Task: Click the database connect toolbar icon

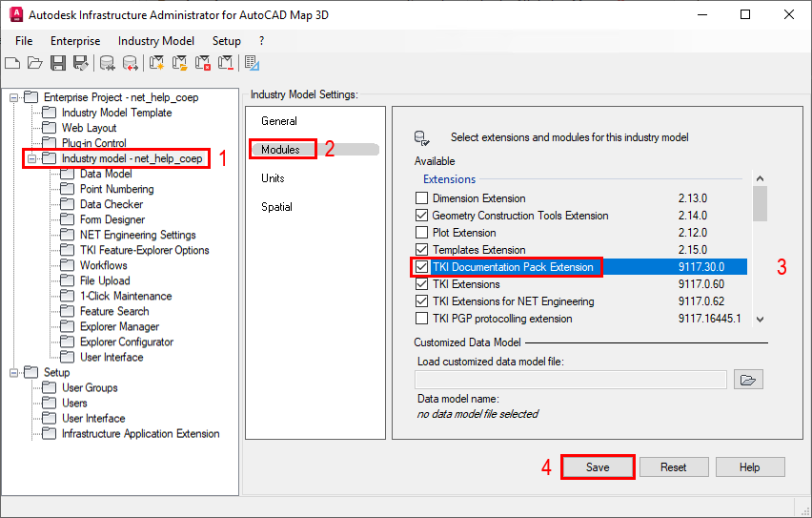Action: 107,64
